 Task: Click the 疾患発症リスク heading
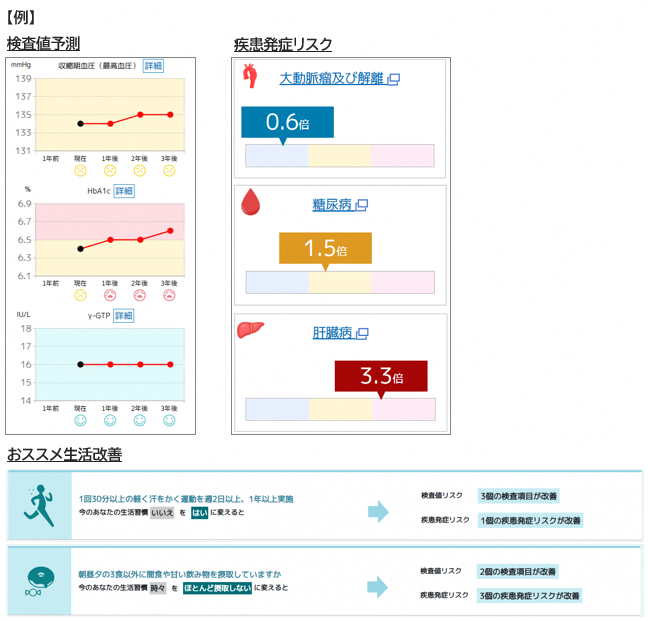[x=283, y=44]
